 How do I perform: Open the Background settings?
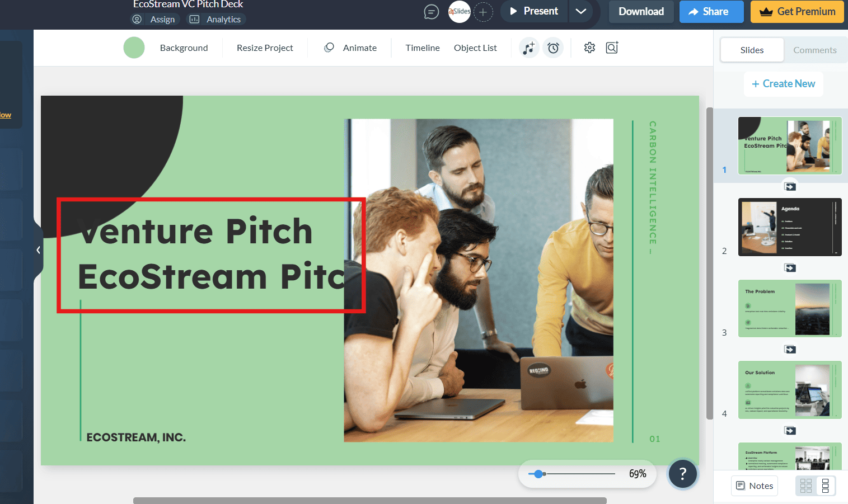click(x=184, y=48)
